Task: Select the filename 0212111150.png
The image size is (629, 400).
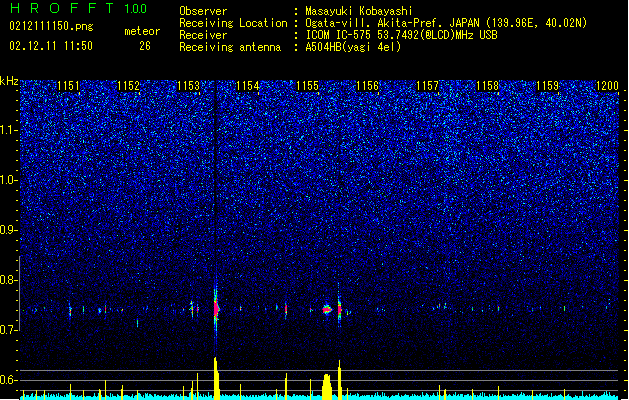Action: [x=51, y=26]
